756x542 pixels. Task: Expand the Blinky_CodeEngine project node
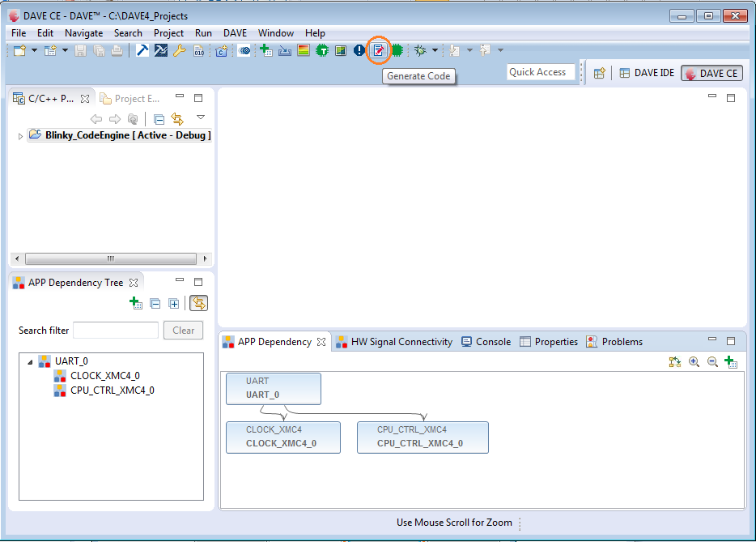(x=20, y=136)
